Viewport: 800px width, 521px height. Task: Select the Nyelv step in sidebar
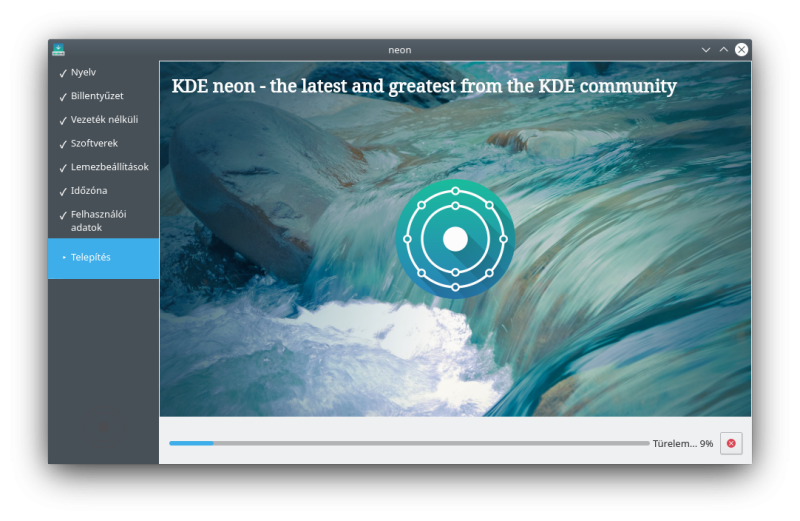(84, 72)
